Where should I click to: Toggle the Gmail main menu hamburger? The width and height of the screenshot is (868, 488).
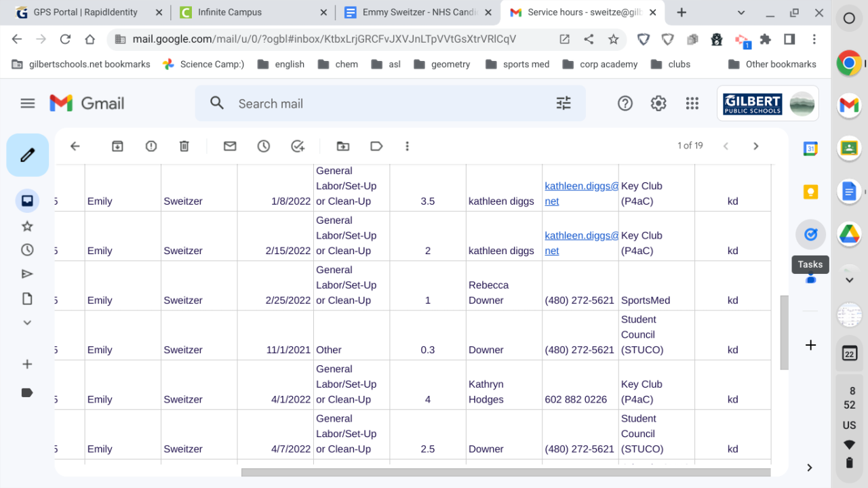pyautogui.click(x=27, y=103)
